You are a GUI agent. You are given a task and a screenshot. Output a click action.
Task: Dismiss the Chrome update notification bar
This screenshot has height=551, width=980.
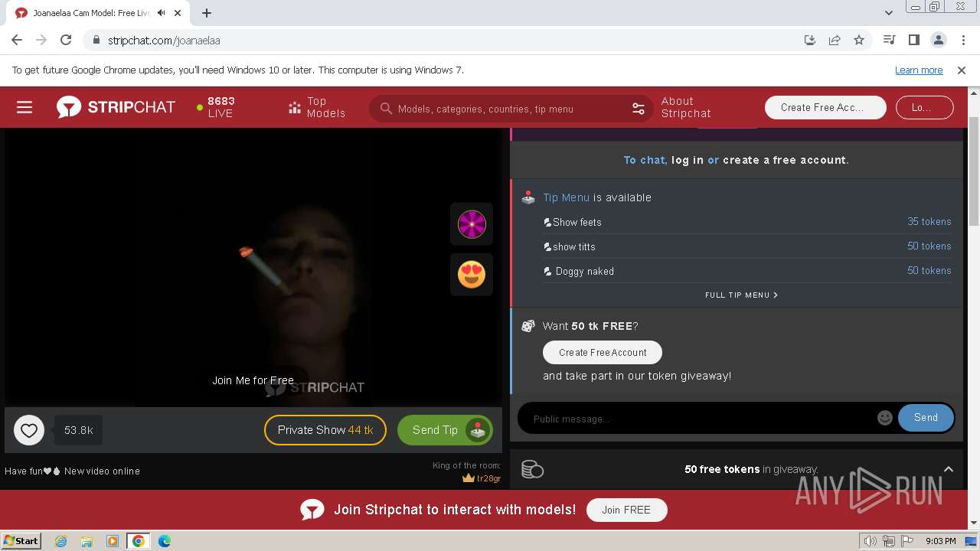click(962, 70)
